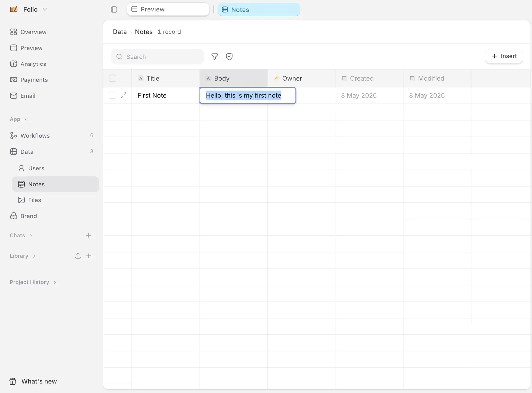Screen dimensions: 532x393
Task: Open the Files table
Action: (35, 200)
